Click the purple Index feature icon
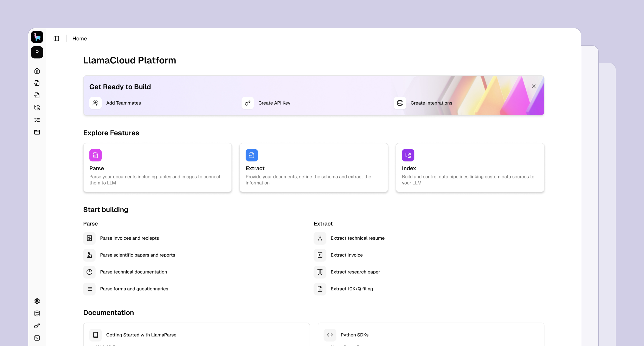 [x=408, y=155]
